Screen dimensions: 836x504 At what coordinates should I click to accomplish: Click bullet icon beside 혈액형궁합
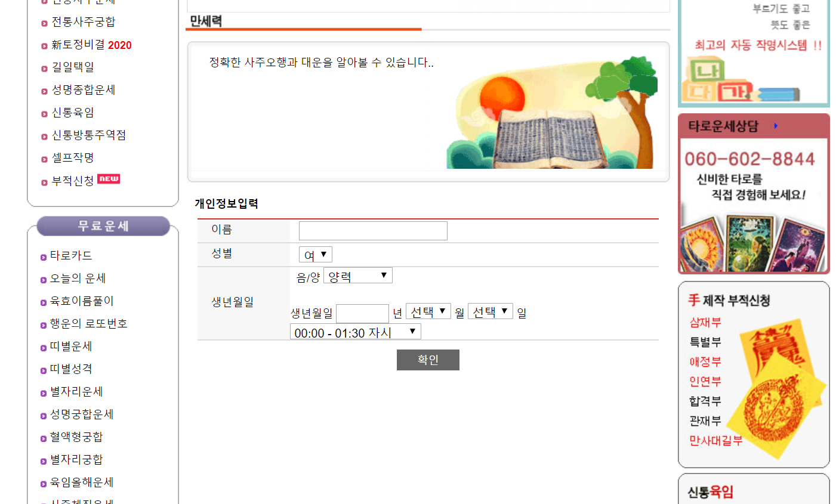click(44, 439)
